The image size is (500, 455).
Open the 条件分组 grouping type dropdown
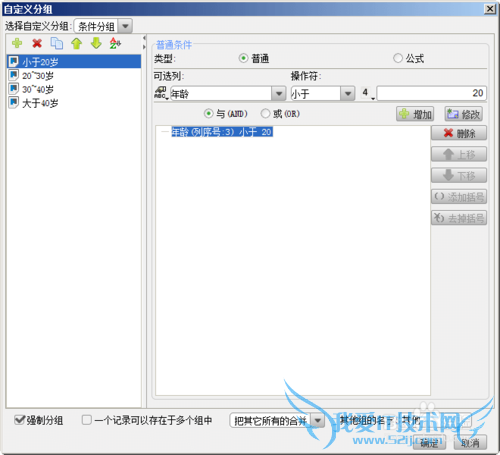125,26
